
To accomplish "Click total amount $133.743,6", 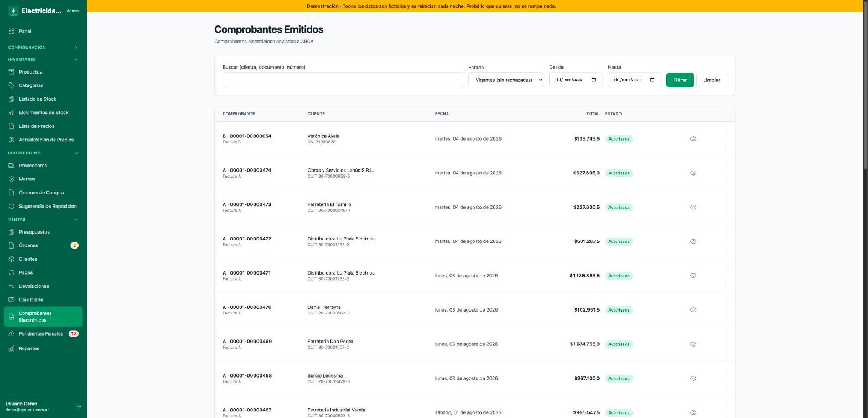I will tap(587, 139).
